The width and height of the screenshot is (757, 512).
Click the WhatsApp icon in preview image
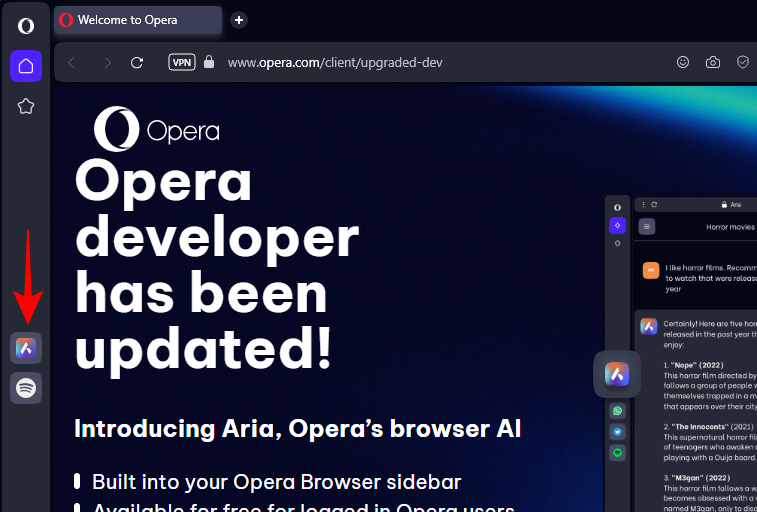coord(618,410)
